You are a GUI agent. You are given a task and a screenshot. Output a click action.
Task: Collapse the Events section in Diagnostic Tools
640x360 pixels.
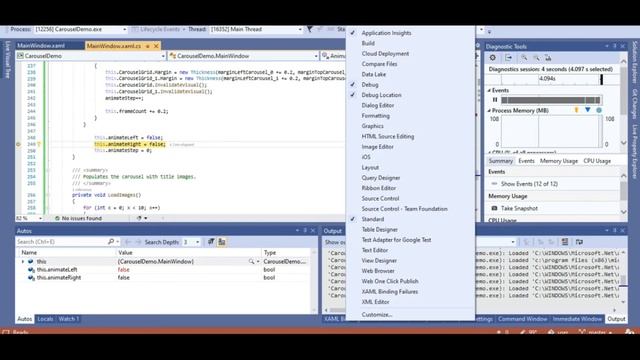(x=489, y=90)
